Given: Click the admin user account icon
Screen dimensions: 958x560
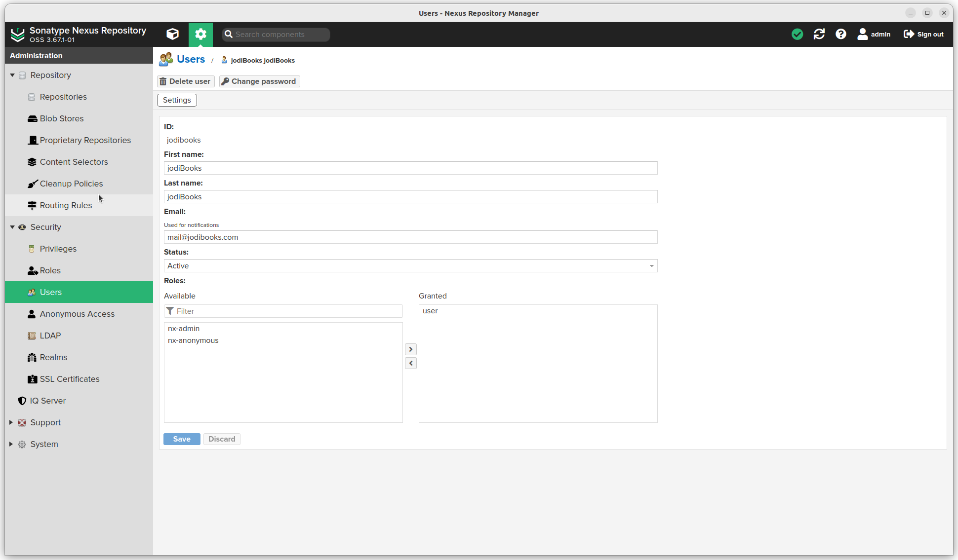Looking at the screenshot, I should (863, 34).
